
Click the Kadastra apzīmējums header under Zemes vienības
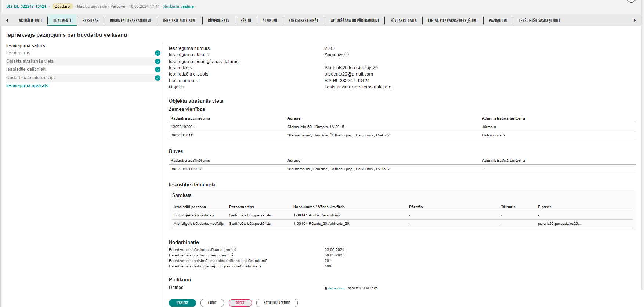[190, 118]
